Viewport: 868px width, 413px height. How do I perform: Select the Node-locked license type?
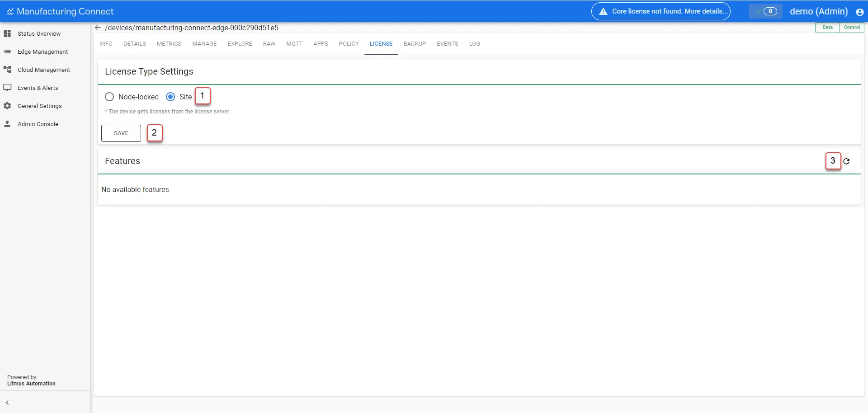[x=109, y=97]
